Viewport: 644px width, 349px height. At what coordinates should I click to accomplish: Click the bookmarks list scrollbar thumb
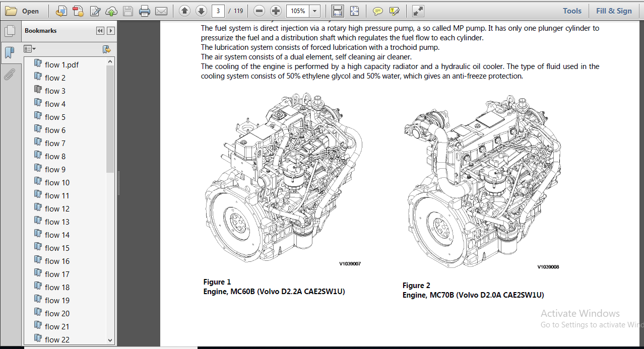(x=110, y=119)
